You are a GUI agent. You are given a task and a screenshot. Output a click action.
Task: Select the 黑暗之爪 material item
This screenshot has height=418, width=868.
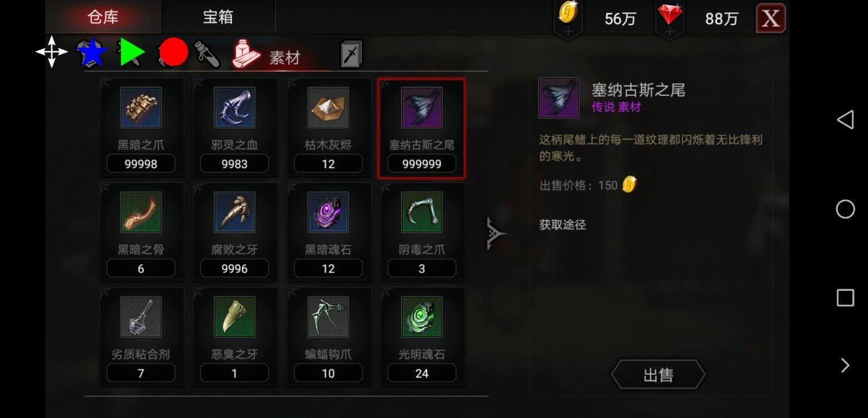click(x=141, y=127)
